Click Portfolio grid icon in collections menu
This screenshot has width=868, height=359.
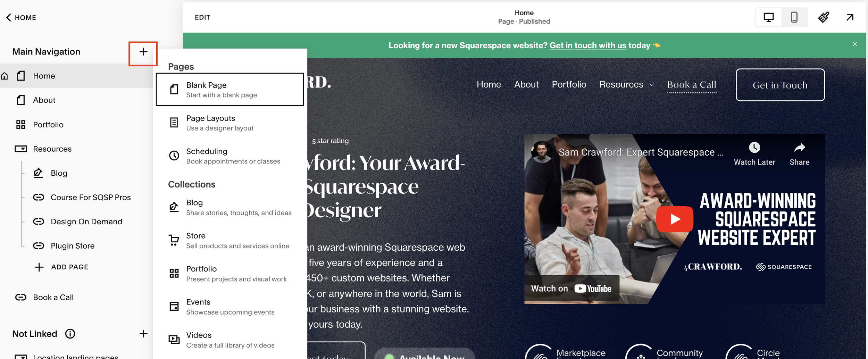[x=174, y=274]
